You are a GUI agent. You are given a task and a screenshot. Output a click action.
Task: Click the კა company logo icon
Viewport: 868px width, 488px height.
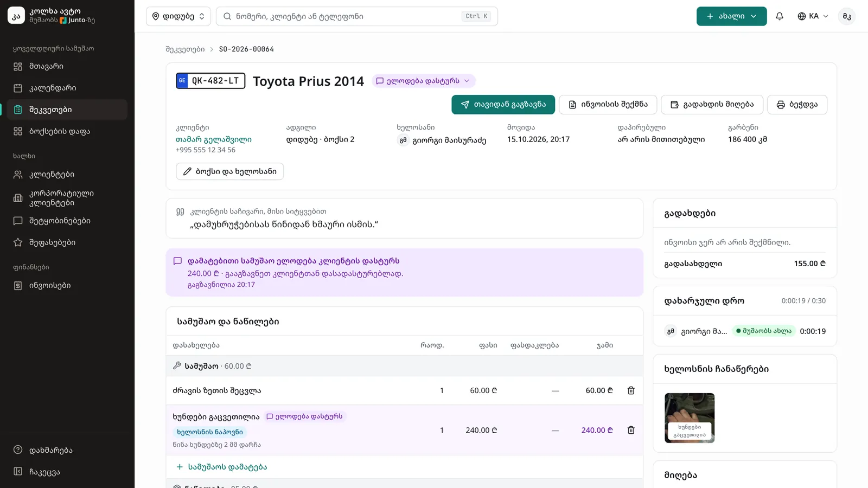tap(16, 16)
